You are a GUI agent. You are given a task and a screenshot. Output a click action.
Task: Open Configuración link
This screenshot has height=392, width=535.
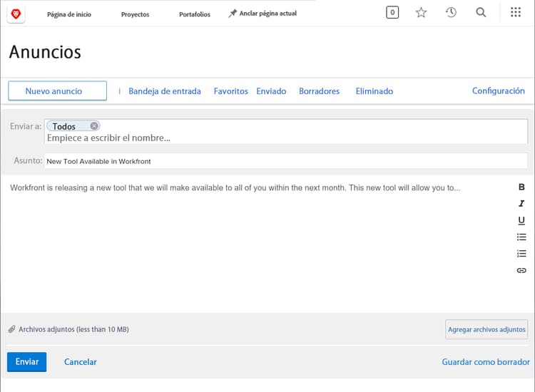498,91
